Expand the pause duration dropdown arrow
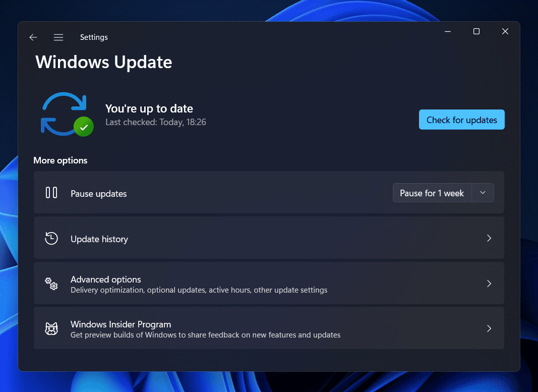This screenshot has width=538, height=392. tap(483, 193)
